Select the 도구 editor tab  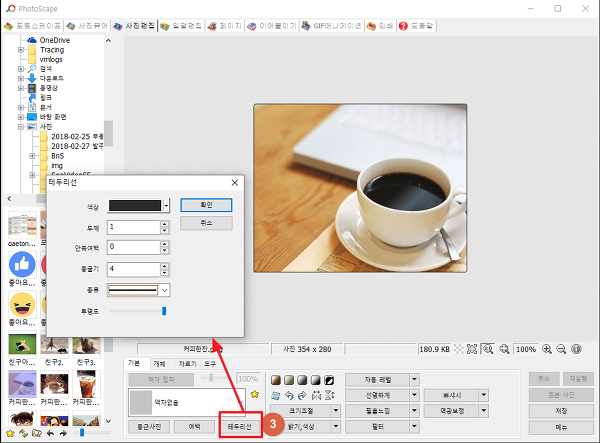[210, 364]
